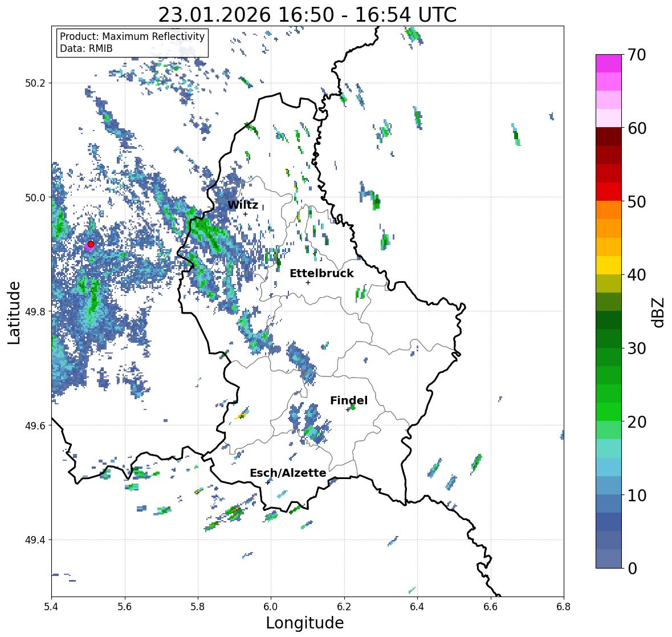Click the red dot marker near longitude 5.5
672x637 pixels.
tap(91, 244)
